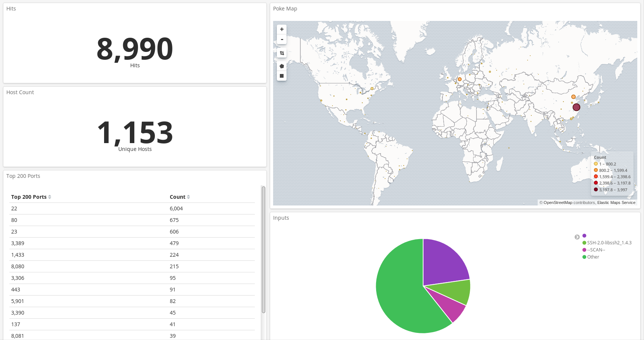Viewport: 644px width, 340px height.
Task: Zoom out on the Poke Map
Action: [282, 39]
